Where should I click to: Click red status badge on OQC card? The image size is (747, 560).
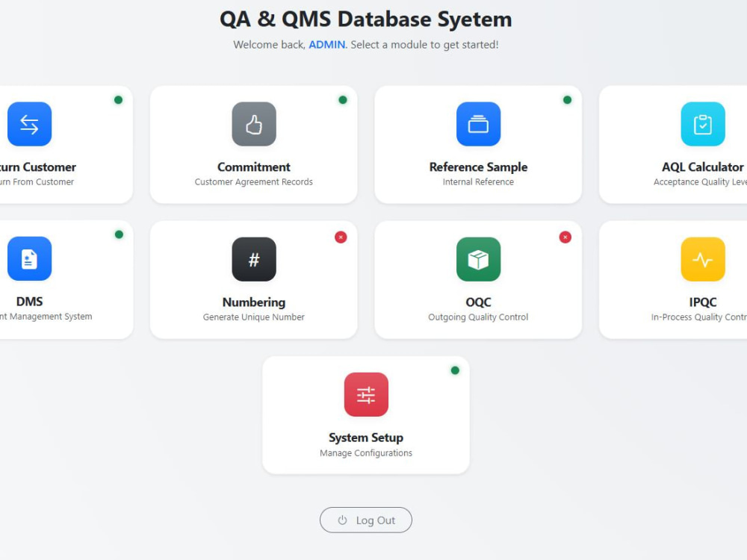coord(565,237)
